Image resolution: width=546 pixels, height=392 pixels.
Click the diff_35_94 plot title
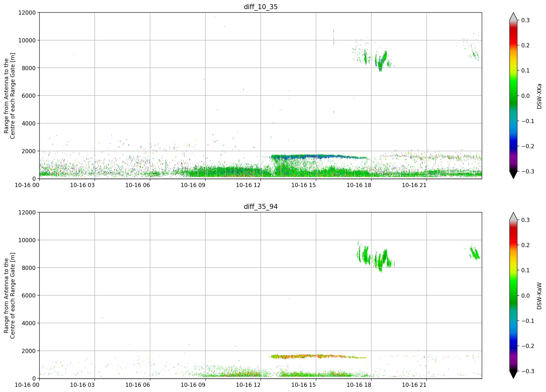coord(261,207)
